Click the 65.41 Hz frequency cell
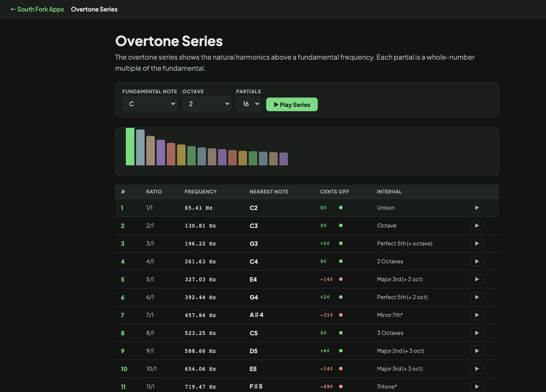This screenshot has width=546, height=392. tap(198, 208)
